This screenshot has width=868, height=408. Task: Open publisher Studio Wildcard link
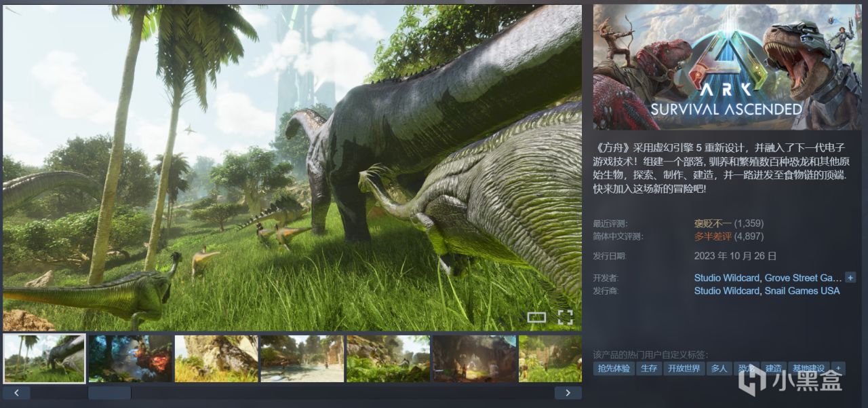[727, 291]
